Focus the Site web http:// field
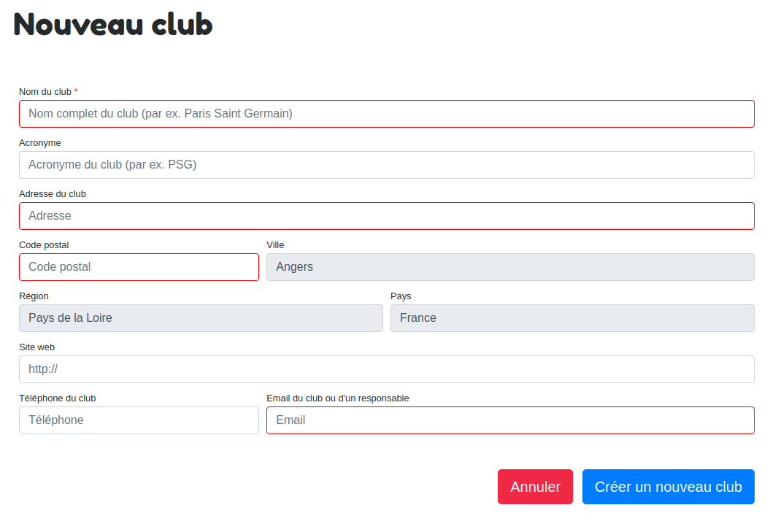The width and height of the screenshot is (770, 532). click(387, 369)
